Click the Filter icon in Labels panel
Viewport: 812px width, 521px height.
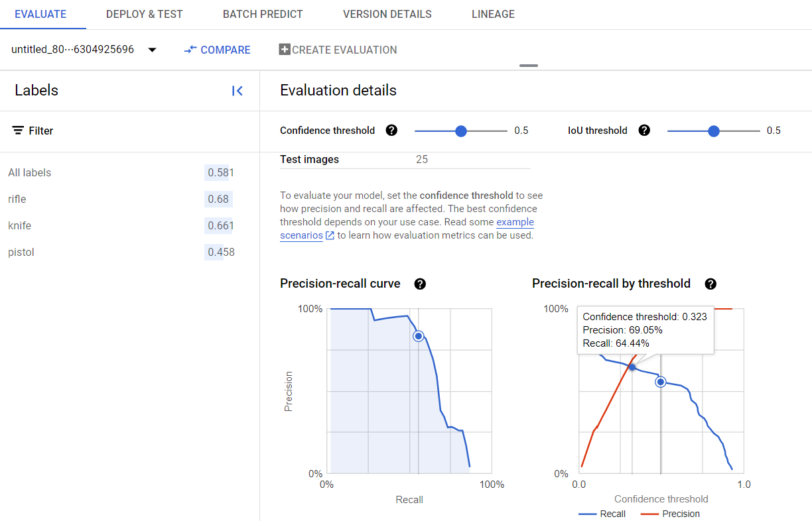tap(18, 131)
